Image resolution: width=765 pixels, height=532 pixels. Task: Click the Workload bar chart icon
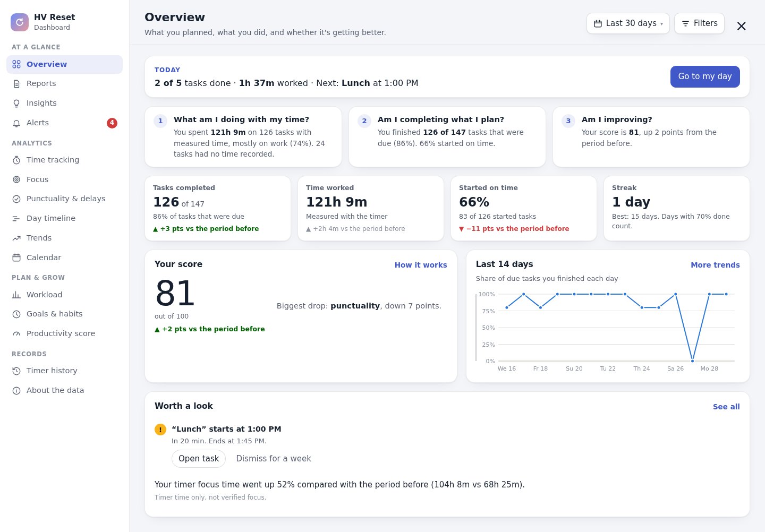(16, 295)
